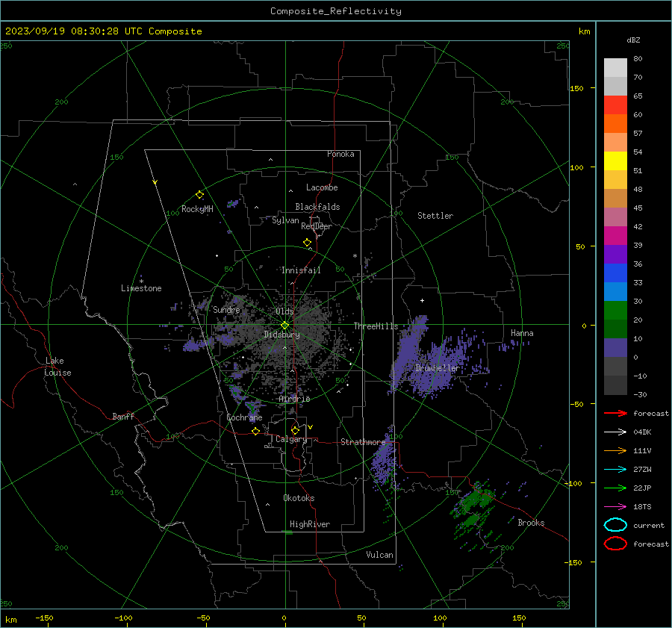Screen dimensions: 672x628
Task: Click the 22JP legend label
Action: pos(642,488)
